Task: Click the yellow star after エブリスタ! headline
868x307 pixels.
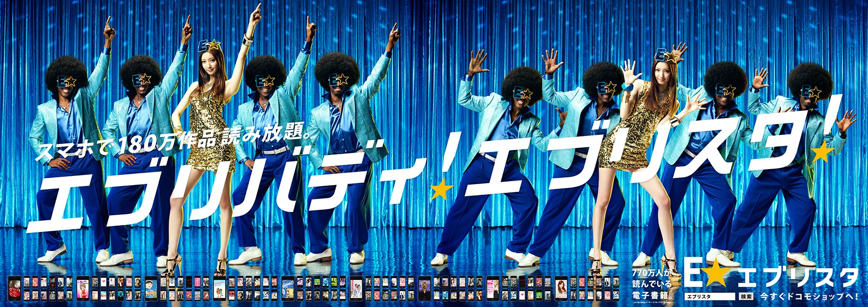Action: coord(823,152)
